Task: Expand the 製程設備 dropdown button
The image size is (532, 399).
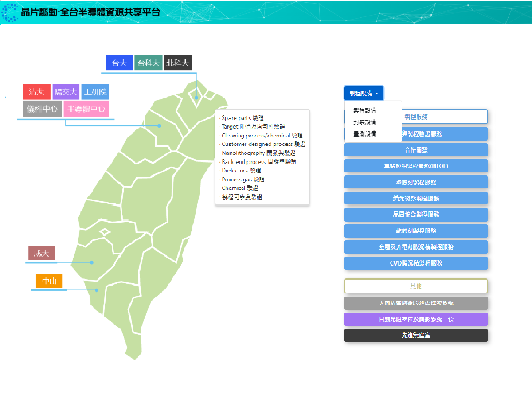Action: click(364, 93)
